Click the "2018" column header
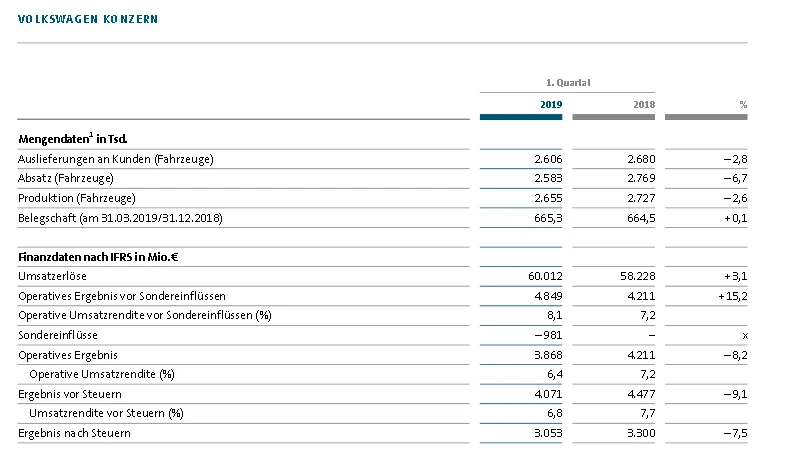This screenshot has width=799, height=457. coord(644,104)
